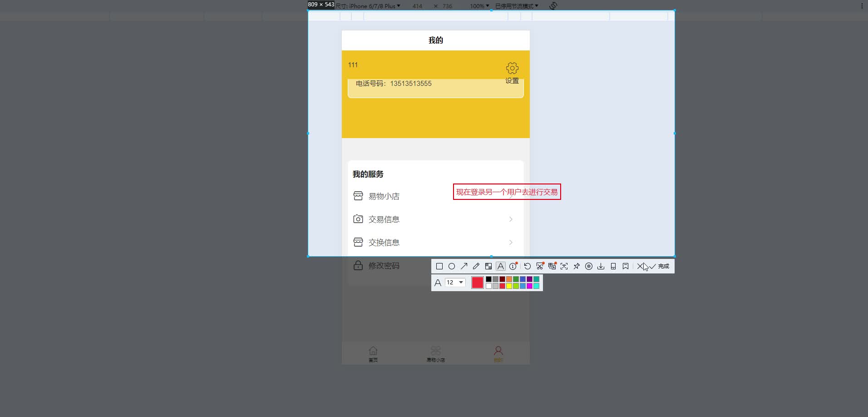Image resolution: width=868 pixels, height=417 pixels.
Task: Undo the last annotation
Action: pos(528,266)
